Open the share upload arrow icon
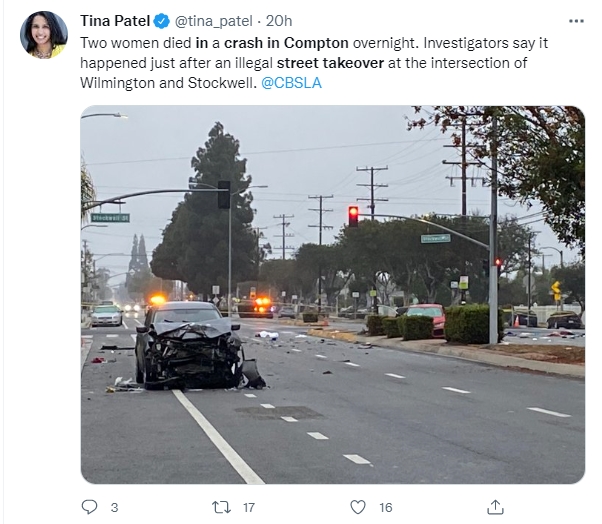The height and width of the screenshot is (524, 602). (x=495, y=507)
